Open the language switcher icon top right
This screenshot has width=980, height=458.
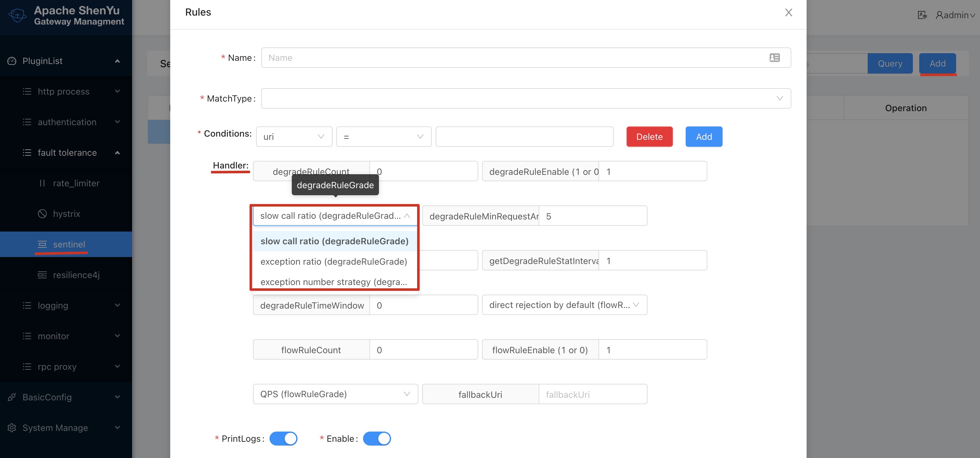pyautogui.click(x=922, y=15)
